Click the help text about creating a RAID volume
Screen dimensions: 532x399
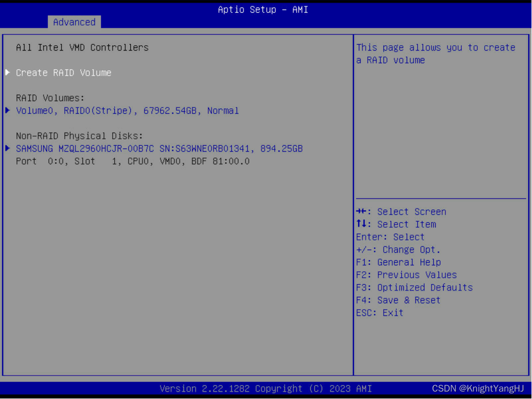[436, 54]
